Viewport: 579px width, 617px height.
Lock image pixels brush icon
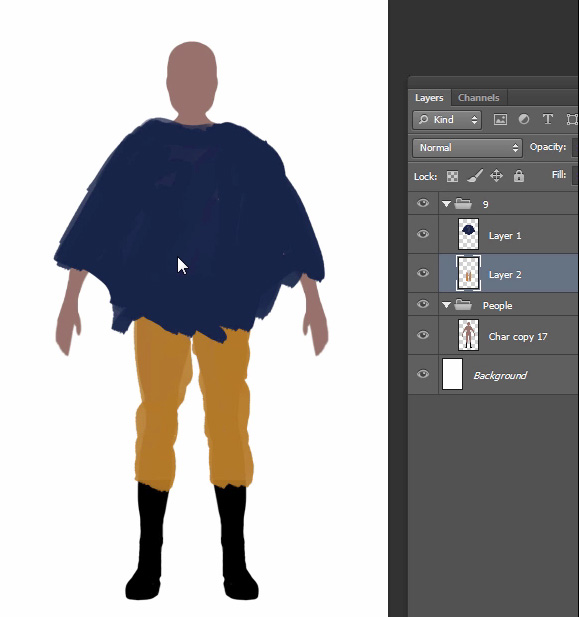475,176
